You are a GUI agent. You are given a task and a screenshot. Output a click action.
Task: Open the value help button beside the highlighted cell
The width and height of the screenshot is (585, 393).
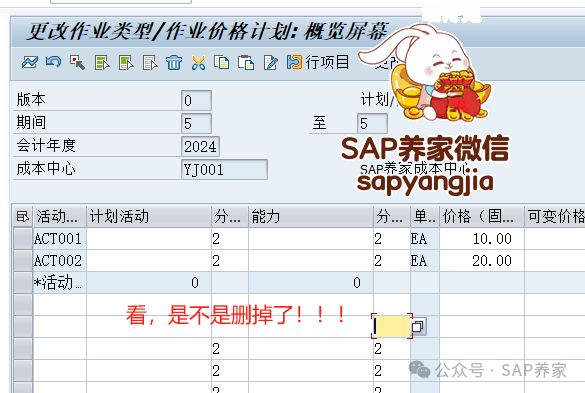pos(418,327)
